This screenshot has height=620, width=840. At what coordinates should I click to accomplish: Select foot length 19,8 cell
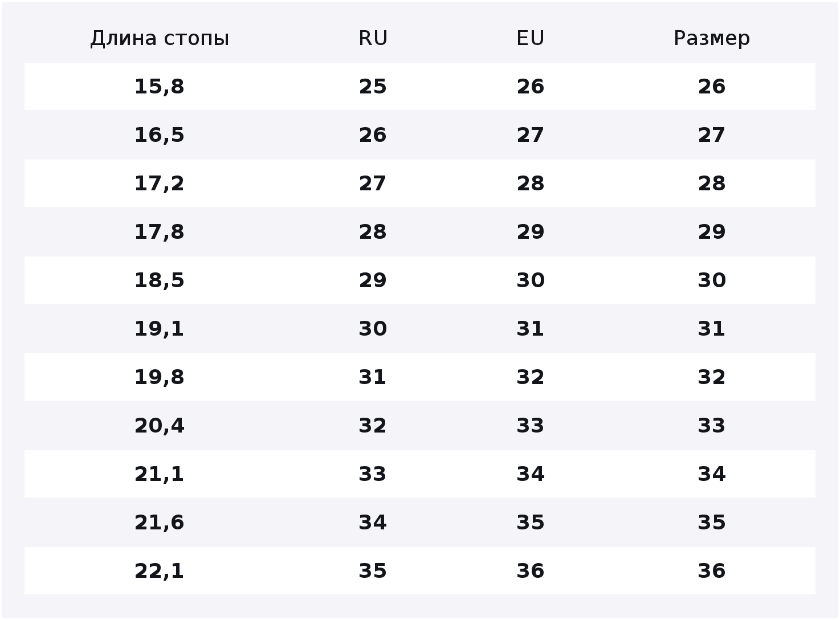[160, 377]
